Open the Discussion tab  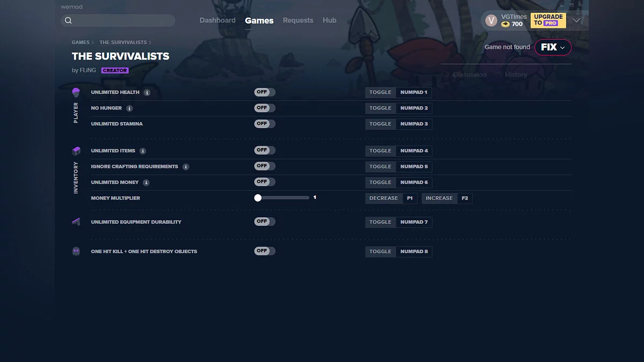(465, 75)
